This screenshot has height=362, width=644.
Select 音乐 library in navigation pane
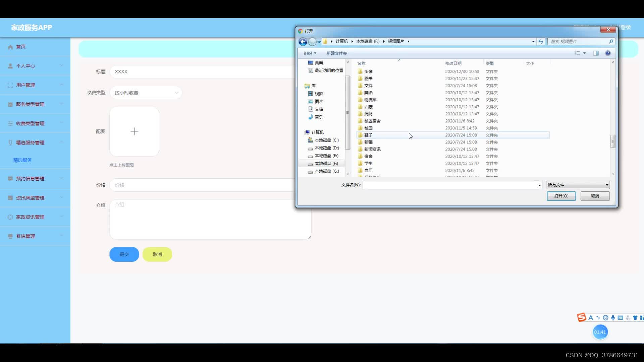point(315,117)
